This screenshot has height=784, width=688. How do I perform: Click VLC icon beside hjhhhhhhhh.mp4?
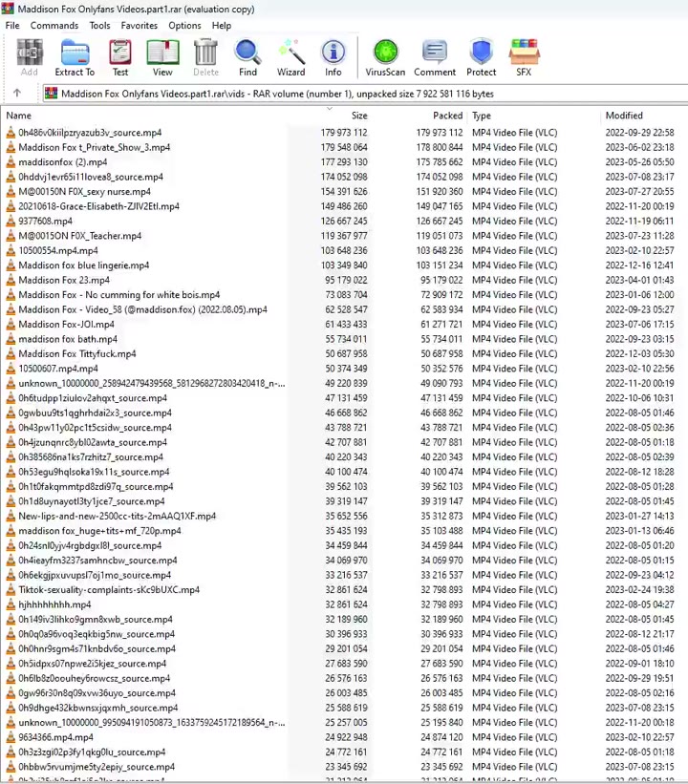[x=11, y=604]
